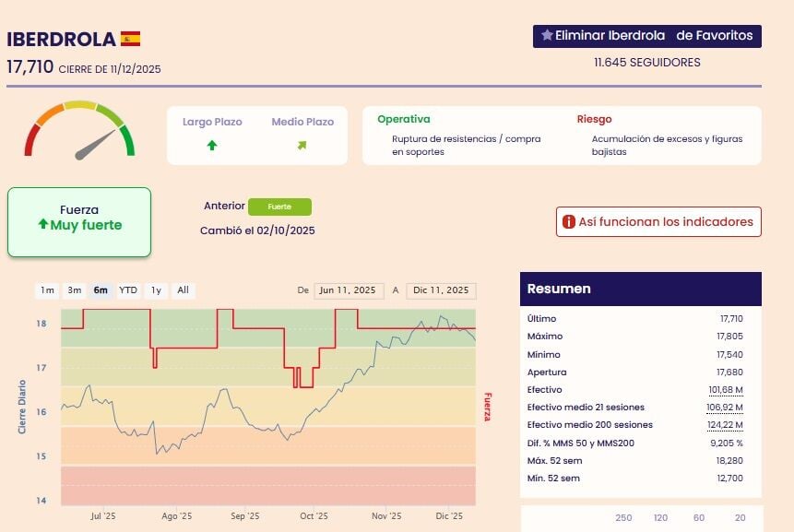Image resolution: width=794 pixels, height=532 pixels.
Task: Select the 1y chart range
Action: [x=156, y=290]
